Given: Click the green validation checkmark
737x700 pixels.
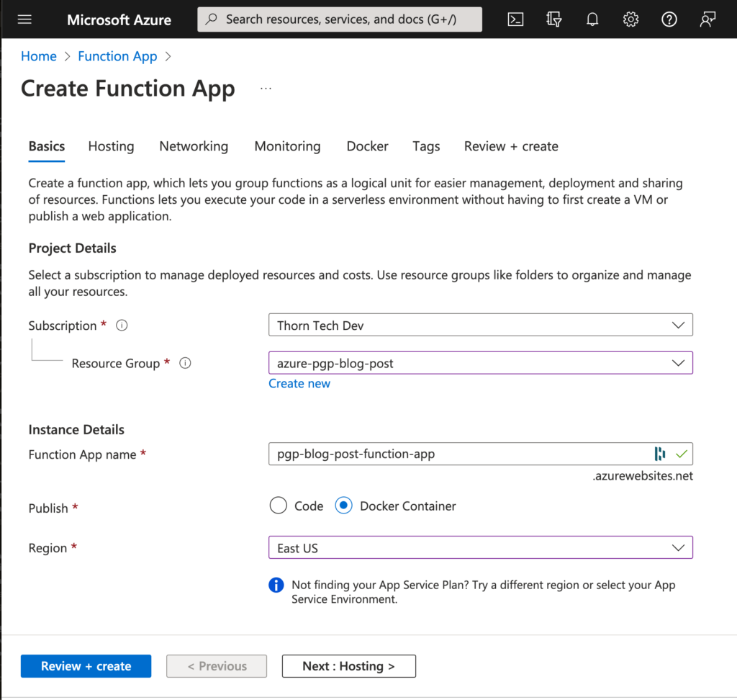Looking at the screenshot, I should [682, 454].
